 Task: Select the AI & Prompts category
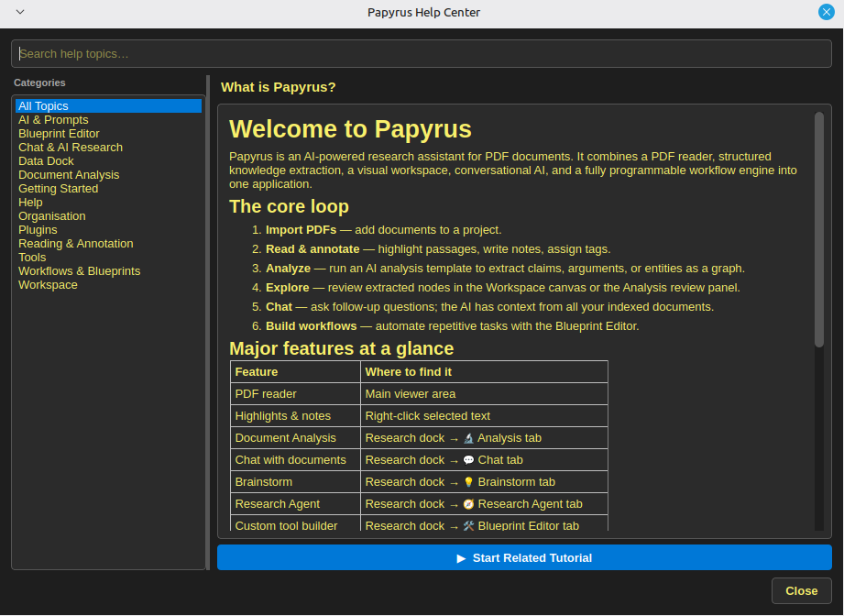(109, 120)
